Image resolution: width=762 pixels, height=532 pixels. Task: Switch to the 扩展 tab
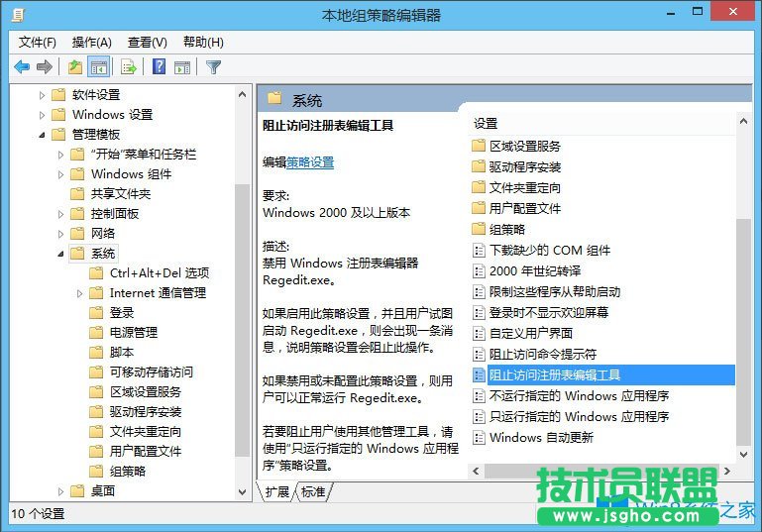(277, 491)
